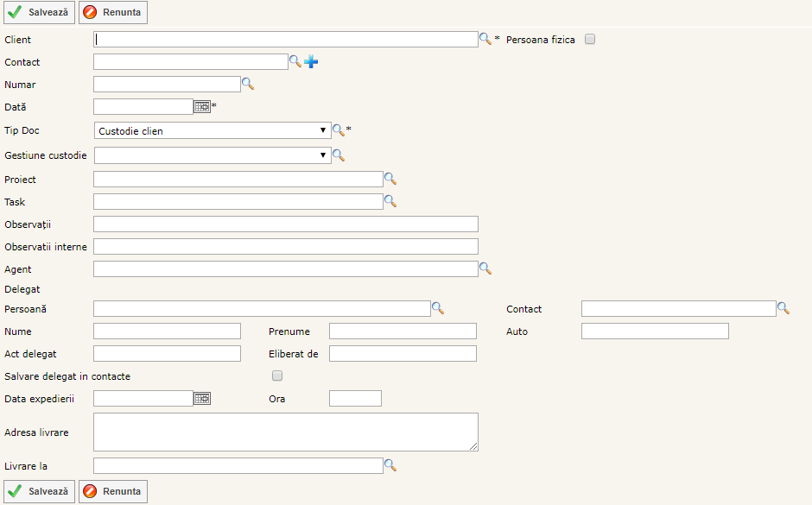The height and width of the screenshot is (505, 812).
Task: Open calendar picker for Data expedierii
Action: (x=201, y=398)
